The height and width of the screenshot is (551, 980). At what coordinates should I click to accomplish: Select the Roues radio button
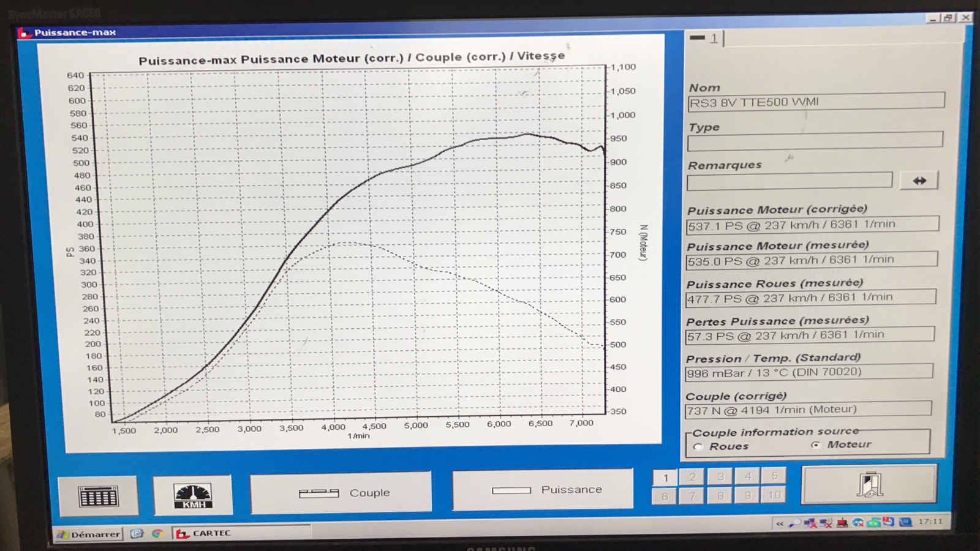click(x=698, y=447)
